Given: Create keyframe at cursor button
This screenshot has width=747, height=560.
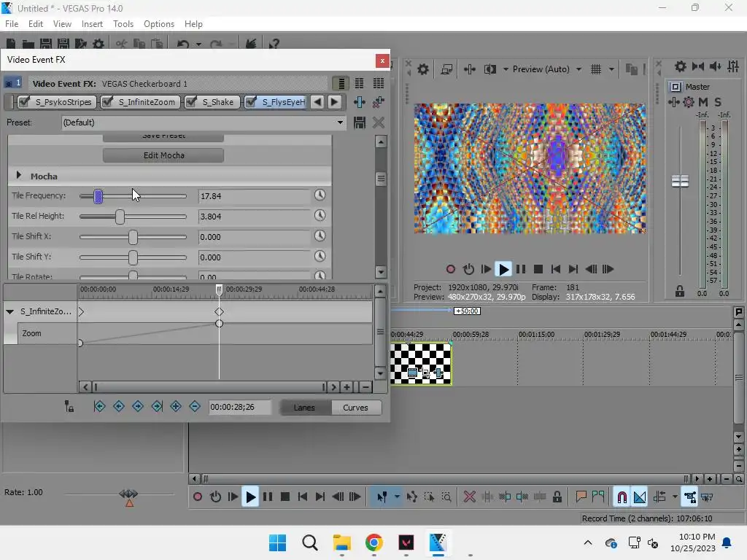Looking at the screenshot, I should click(176, 406).
